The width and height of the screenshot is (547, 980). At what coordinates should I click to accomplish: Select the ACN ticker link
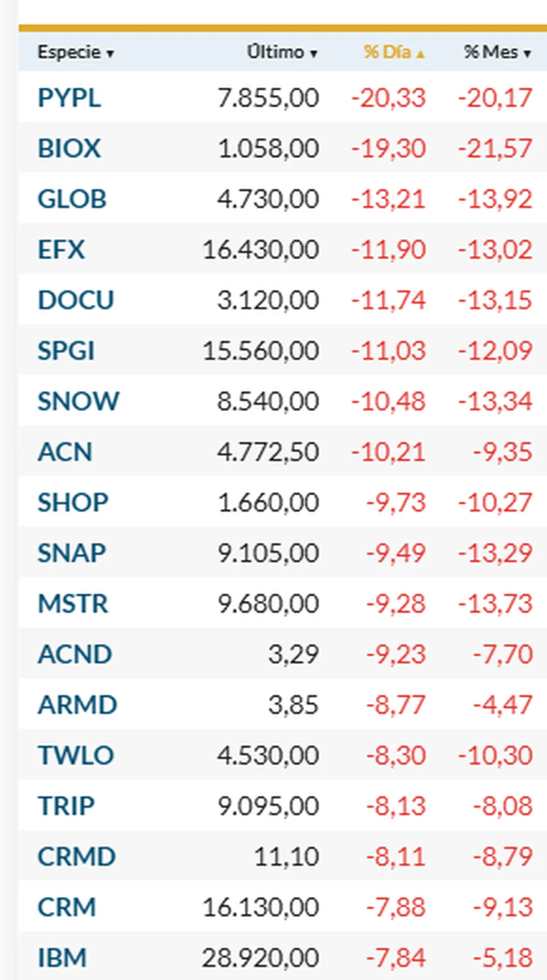pyautogui.click(x=65, y=452)
